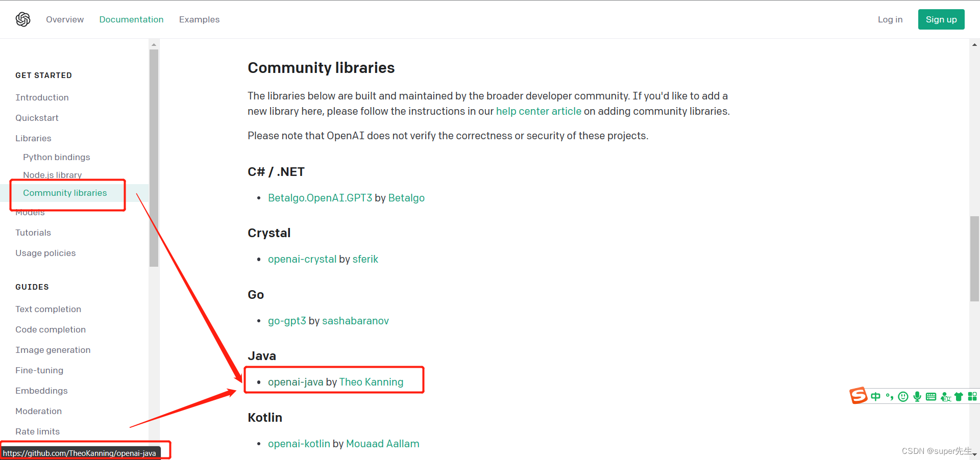Click the main page scrollbar thumb

point(974,259)
